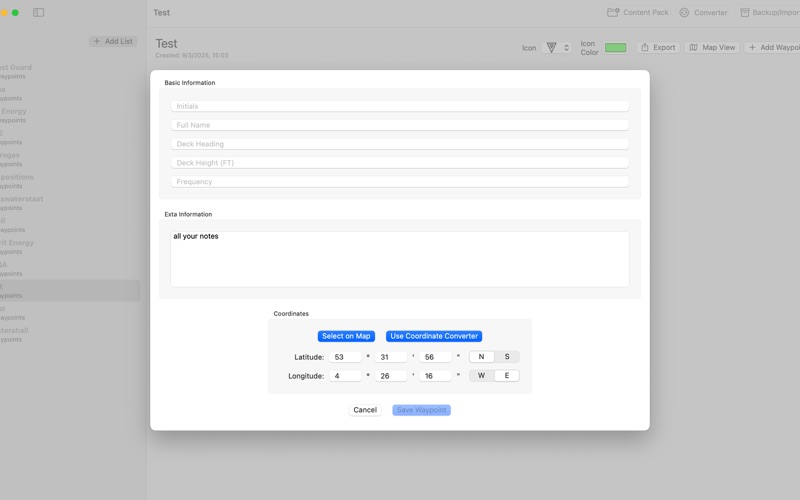
Task: Select S latitude hemisphere
Action: pos(507,357)
